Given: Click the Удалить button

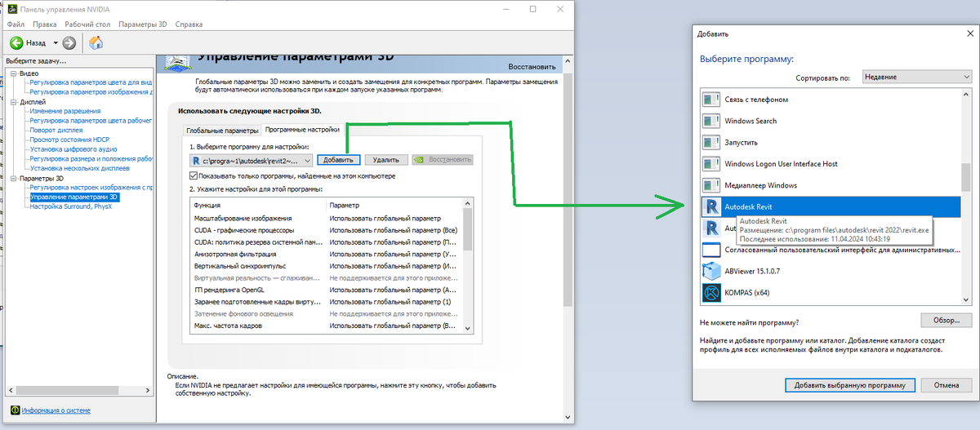Looking at the screenshot, I should tap(386, 160).
